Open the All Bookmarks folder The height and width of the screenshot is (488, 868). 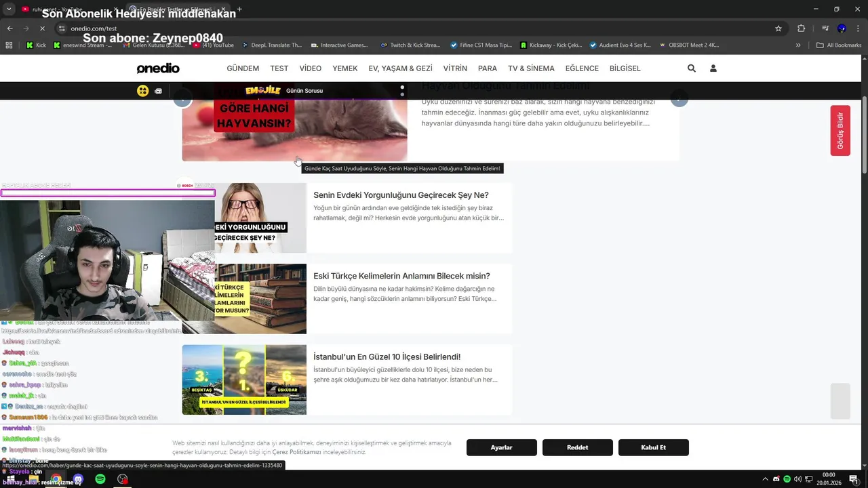[x=839, y=45]
